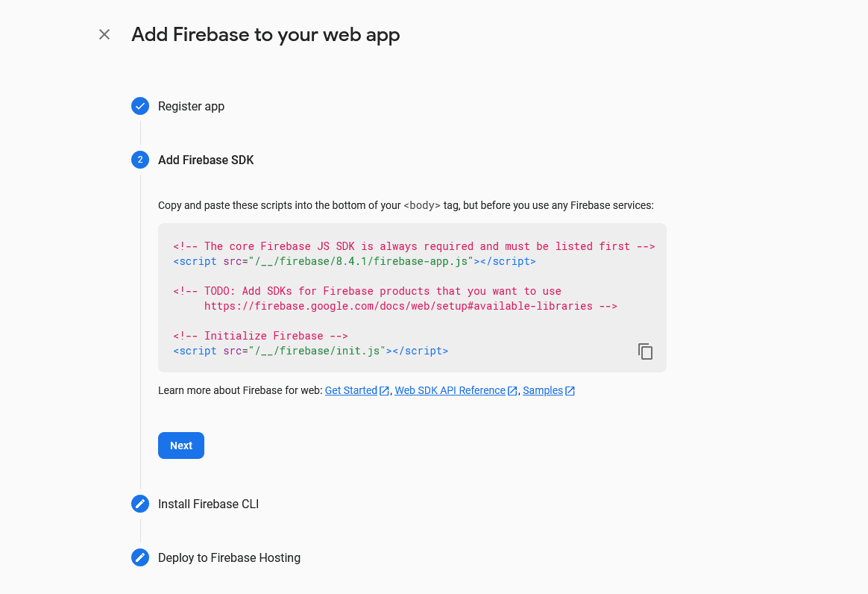This screenshot has height=594, width=868.
Task: Click external-link icon beside Get Started
Action: [x=385, y=391]
